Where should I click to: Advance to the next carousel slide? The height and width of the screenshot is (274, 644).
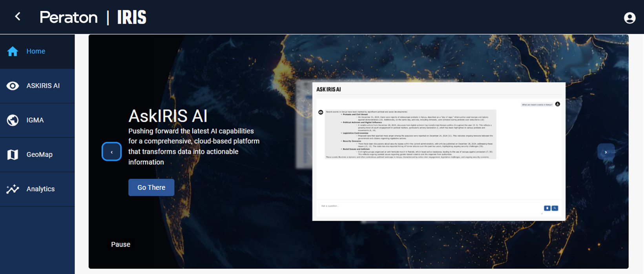pos(606,152)
